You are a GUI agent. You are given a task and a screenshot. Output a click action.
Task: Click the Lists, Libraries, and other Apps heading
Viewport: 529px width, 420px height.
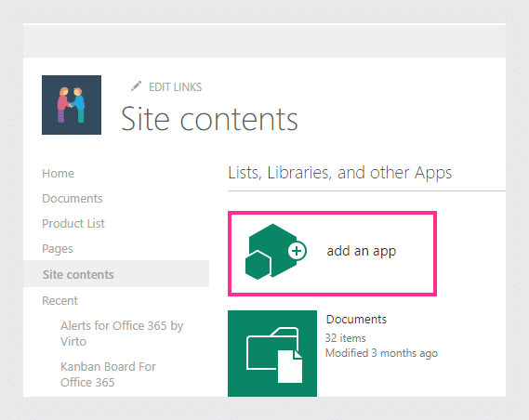pyautogui.click(x=339, y=173)
